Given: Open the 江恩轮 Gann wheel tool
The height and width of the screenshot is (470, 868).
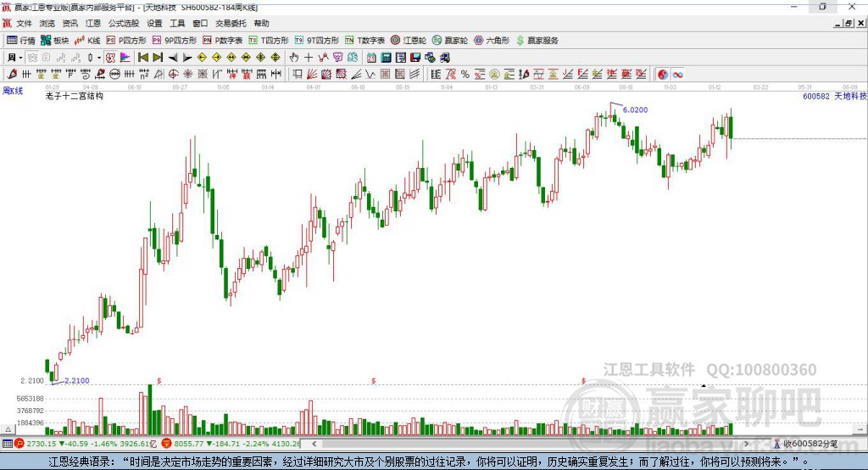Looking at the screenshot, I should [x=409, y=41].
